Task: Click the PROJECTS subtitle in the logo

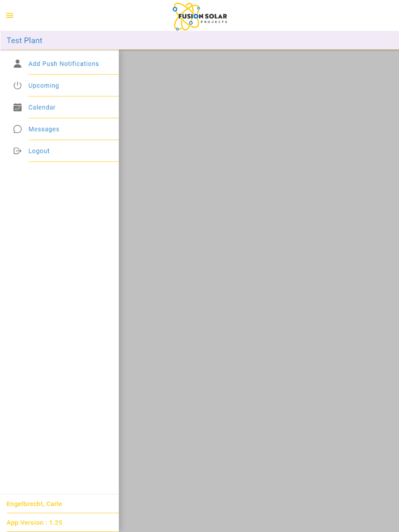Action: coord(214,22)
